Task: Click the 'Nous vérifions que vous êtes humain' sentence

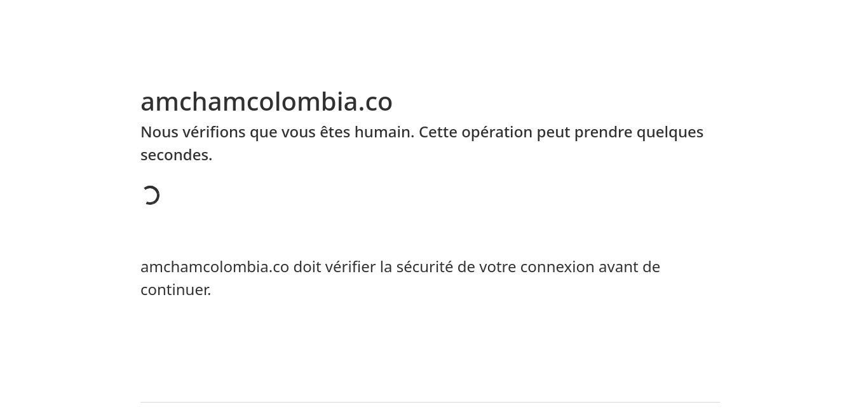Action: point(277,132)
